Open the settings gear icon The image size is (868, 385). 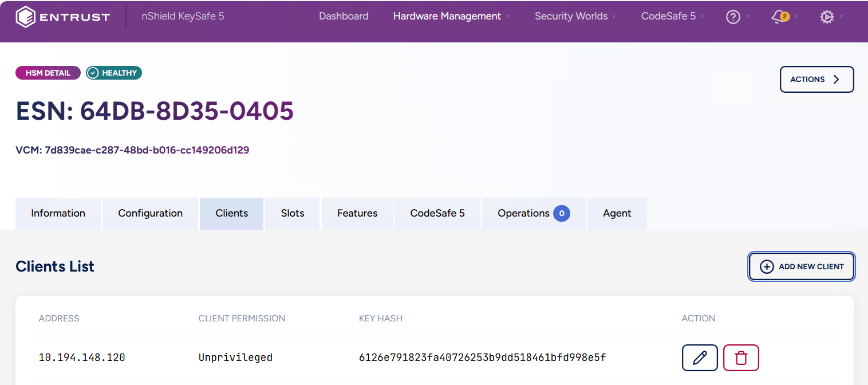pyautogui.click(x=826, y=17)
